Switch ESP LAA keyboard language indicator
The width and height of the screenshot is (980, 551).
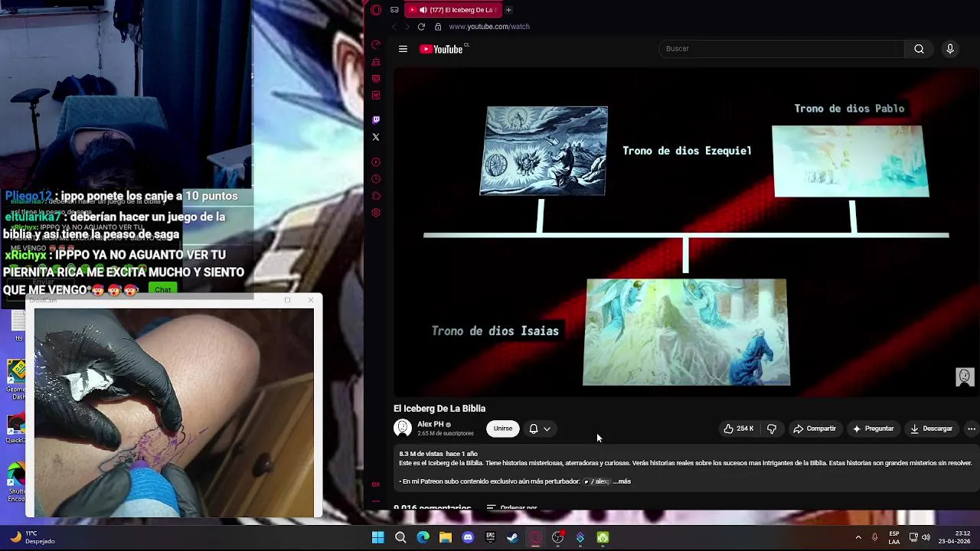894,537
